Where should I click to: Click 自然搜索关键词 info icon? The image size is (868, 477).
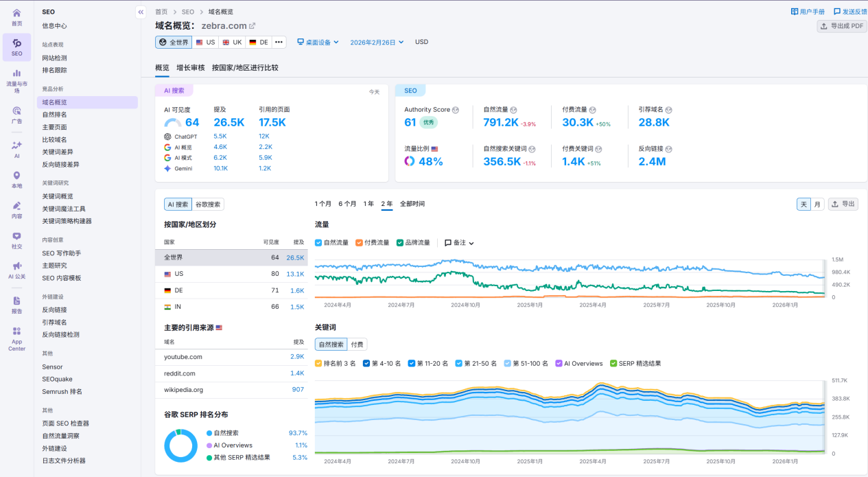(x=532, y=149)
